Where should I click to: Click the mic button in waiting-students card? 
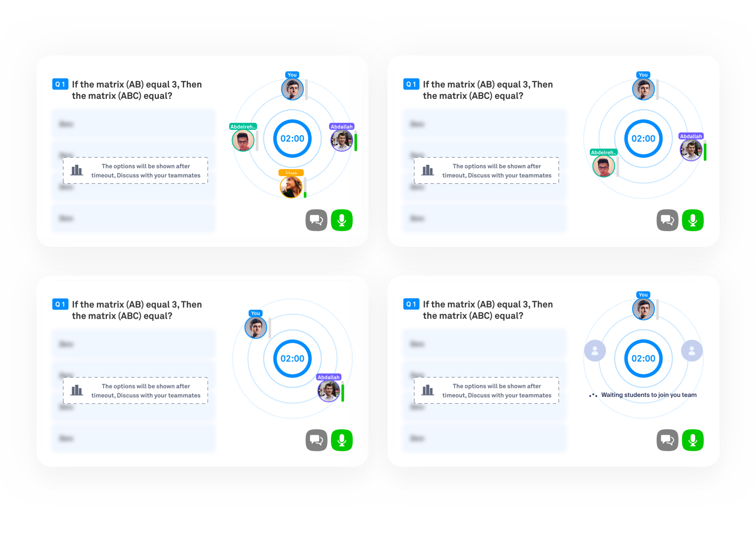coord(693,440)
